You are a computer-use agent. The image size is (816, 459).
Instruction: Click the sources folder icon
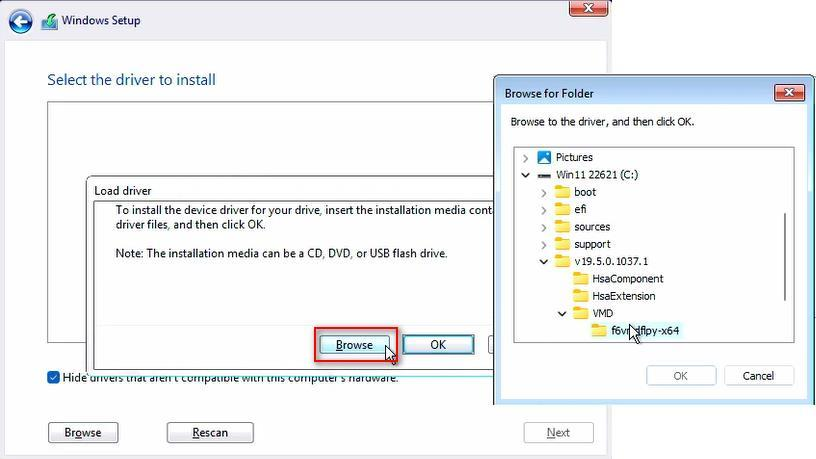tap(562, 227)
